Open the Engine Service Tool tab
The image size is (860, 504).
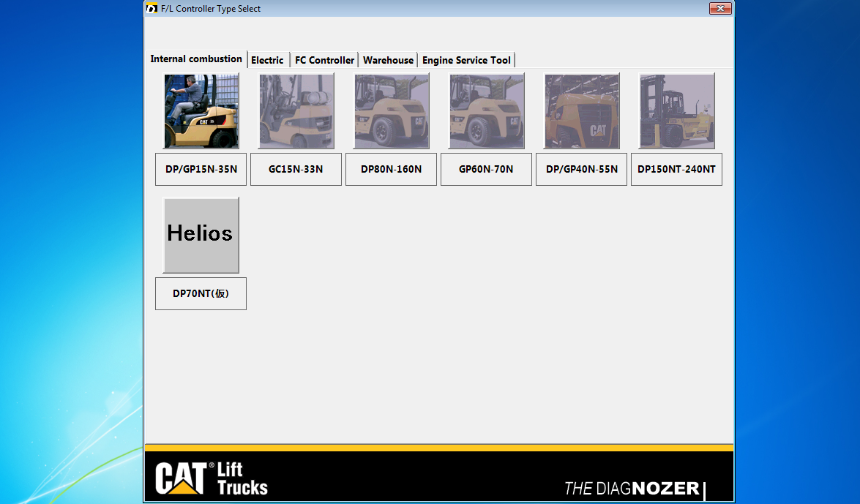click(466, 60)
